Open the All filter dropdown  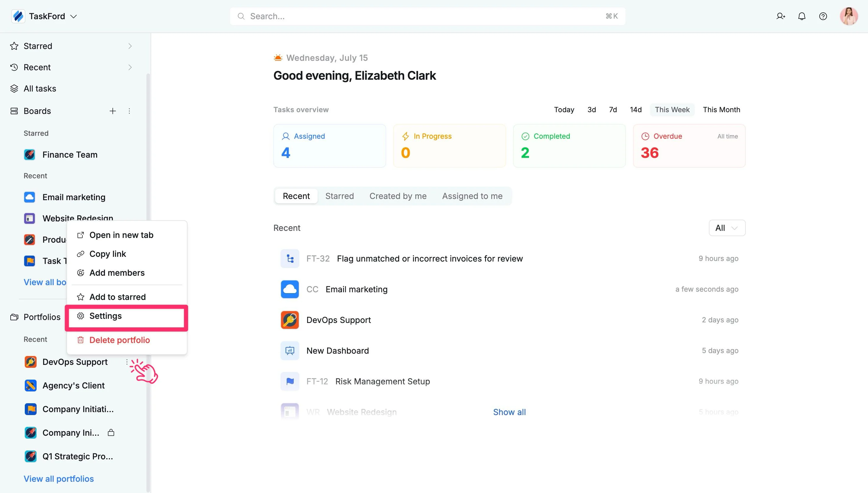point(727,228)
